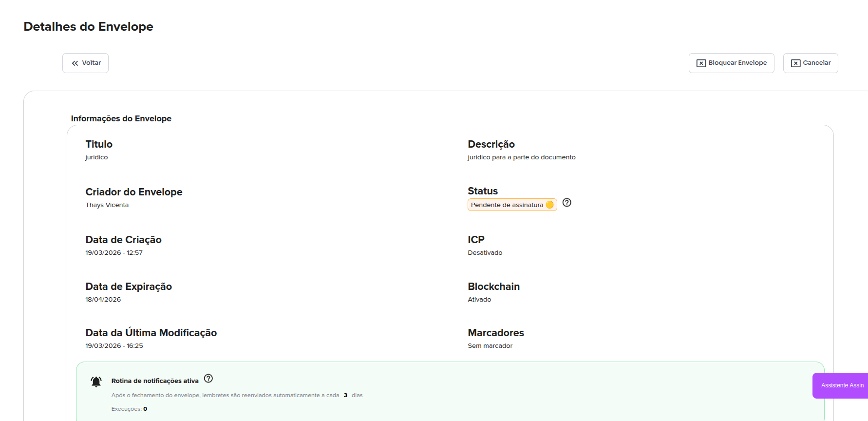
Task: Open the help icon beside Status
Action: click(x=566, y=203)
